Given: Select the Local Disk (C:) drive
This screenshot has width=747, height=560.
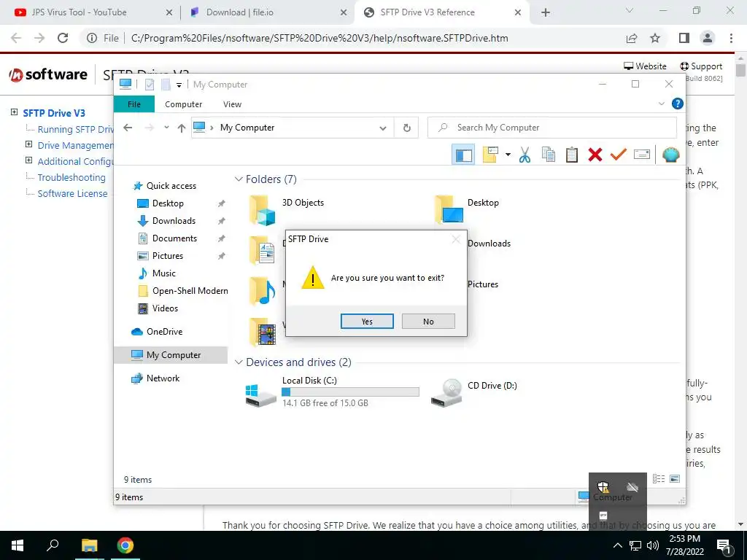Looking at the screenshot, I should pyautogui.click(x=333, y=392).
